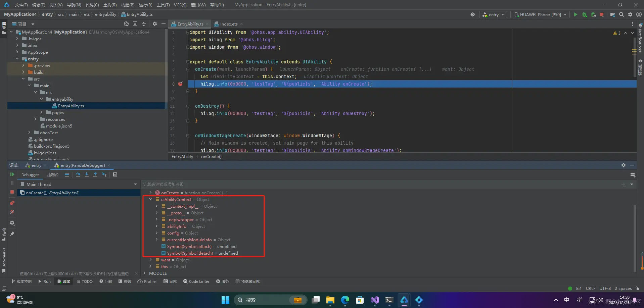644x308 pixels.
Task: Toggle Mute Breakpoints icon
Action: (x=12, y=212)
